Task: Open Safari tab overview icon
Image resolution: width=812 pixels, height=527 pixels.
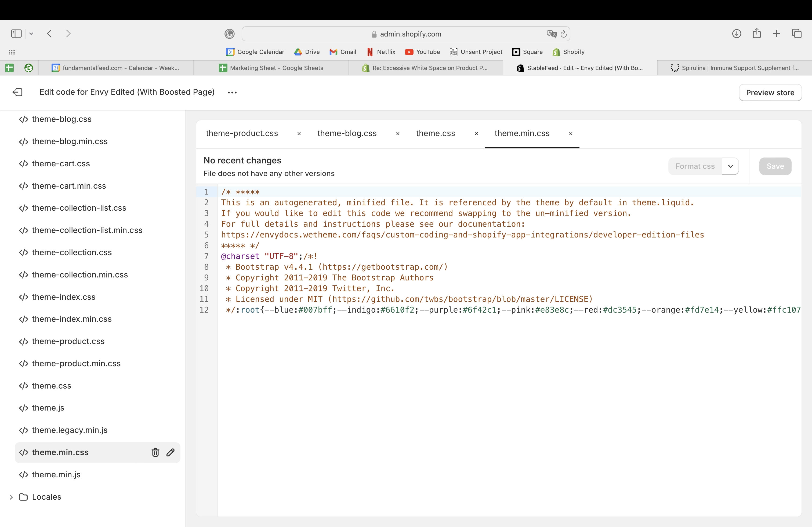Action: 797,33
